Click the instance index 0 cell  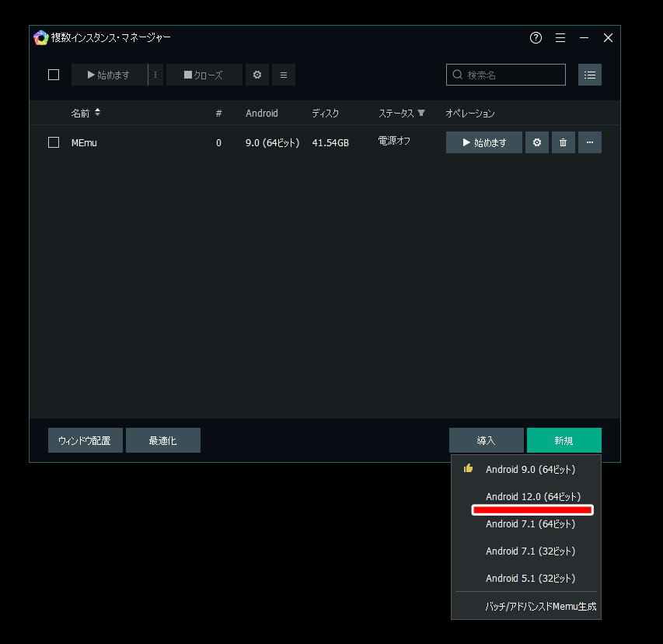click(x=218, y=143)
